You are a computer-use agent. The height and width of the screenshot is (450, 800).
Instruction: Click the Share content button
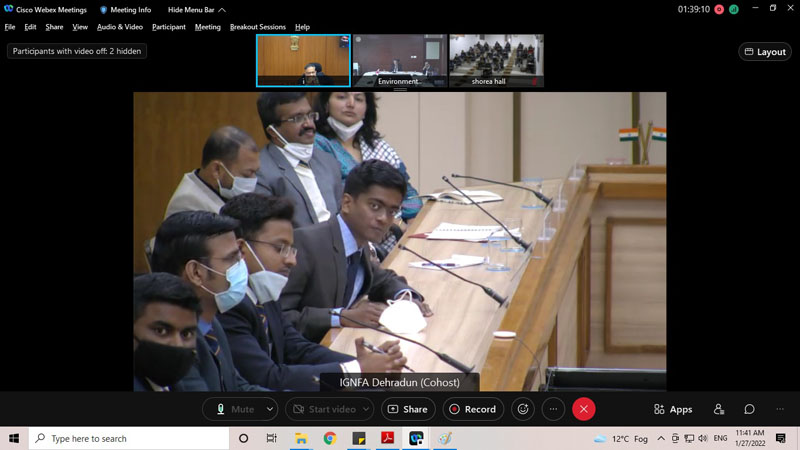coord(408,409)
